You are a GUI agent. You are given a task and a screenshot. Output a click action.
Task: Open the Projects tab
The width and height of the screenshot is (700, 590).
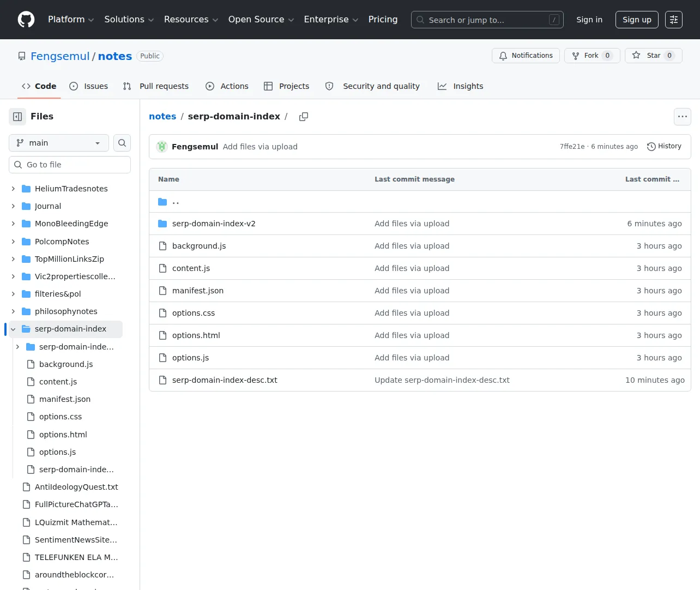pyautogui.click(x=286, y=86)
